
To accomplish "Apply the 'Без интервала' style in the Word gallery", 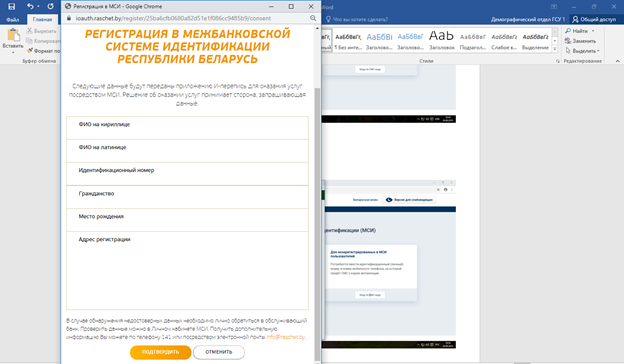I will (x=348, y=41).
